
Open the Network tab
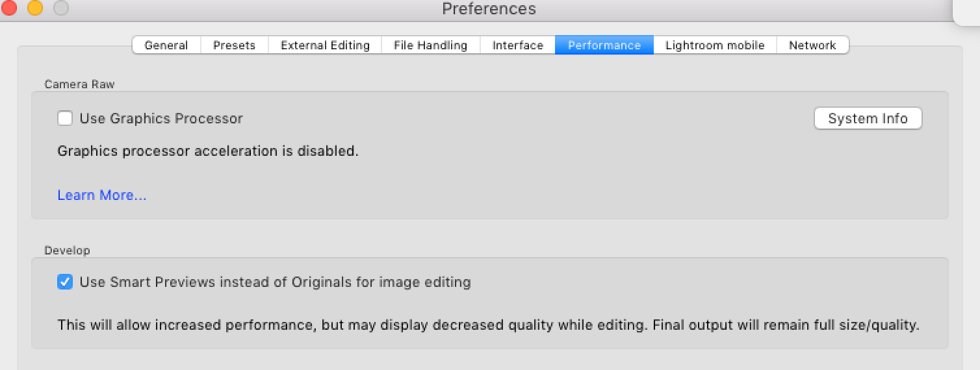click(812, 45)
